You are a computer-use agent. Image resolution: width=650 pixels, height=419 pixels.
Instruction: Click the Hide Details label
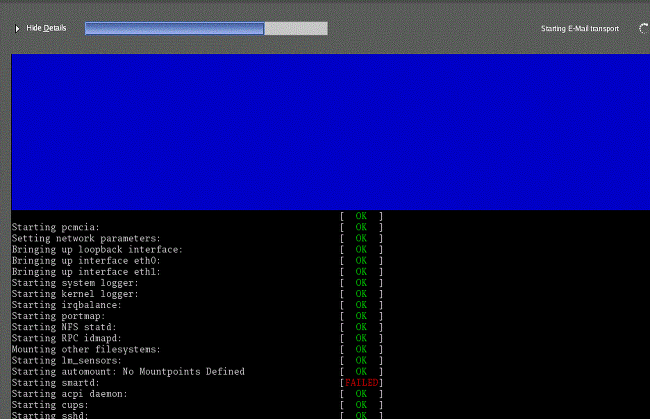point(46,28)
